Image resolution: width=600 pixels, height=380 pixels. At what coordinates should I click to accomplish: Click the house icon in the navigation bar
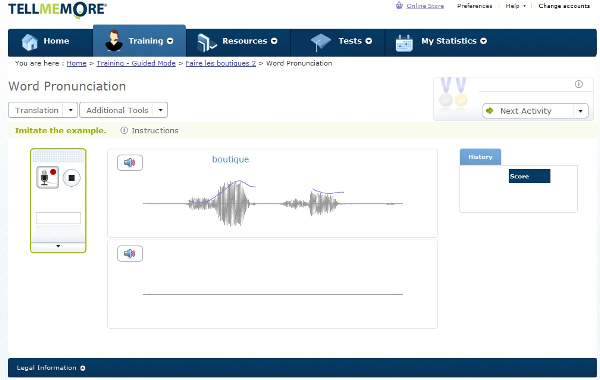29,42
